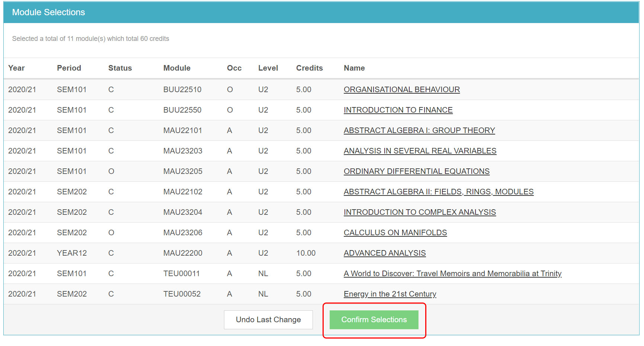Viewport: 644px width, 346px height.
Task: Click the Module Selections panel title
Action: [48, 12]
